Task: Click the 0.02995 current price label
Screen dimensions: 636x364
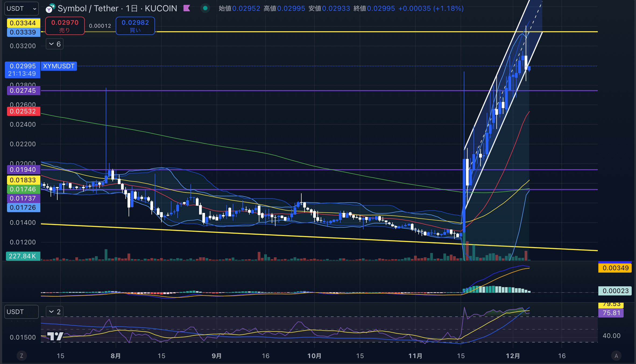Action: (23, 70)
